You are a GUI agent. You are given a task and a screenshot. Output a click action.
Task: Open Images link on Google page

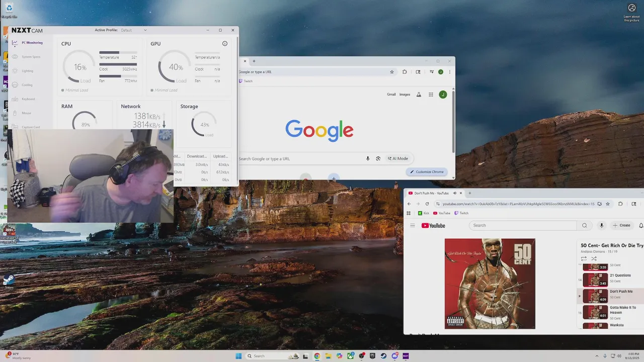pos(405,95)
